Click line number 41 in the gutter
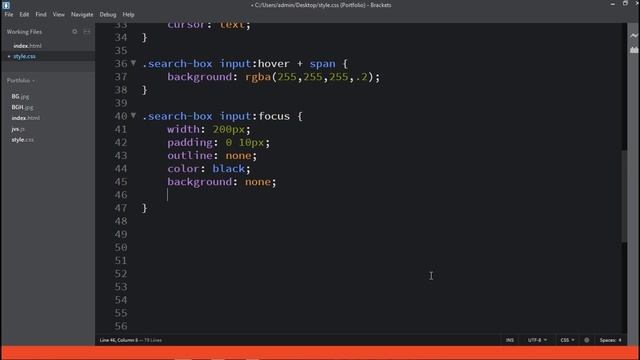The width and height of the screenshot is (640, 360). tap(121, 129)
